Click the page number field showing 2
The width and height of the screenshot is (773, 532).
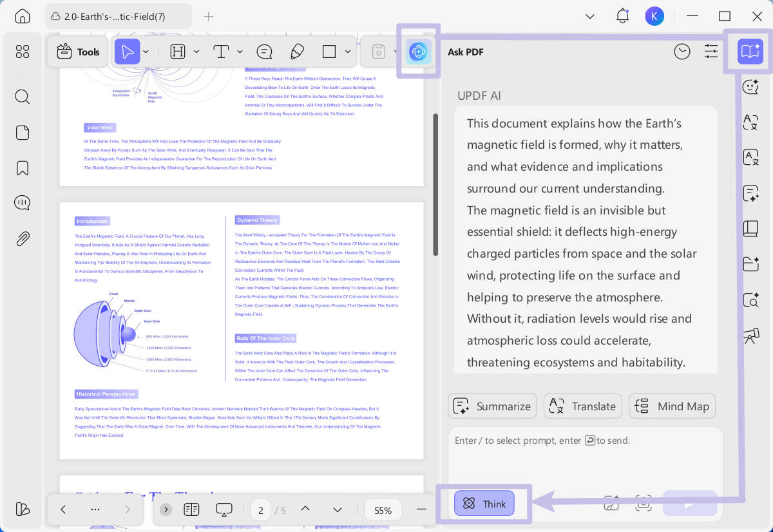coord(261,509)
